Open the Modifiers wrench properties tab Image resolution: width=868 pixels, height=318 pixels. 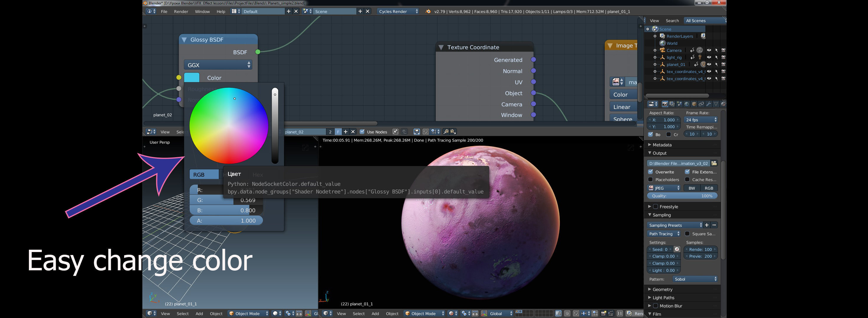(x=709, y=104)
